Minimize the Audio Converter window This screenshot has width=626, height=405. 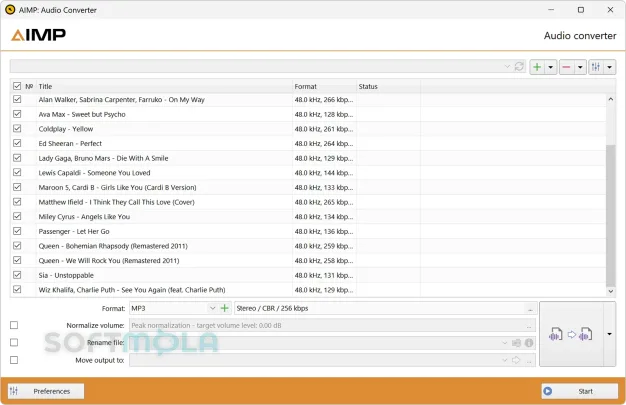pyautogui.click(x=551, y=10)
